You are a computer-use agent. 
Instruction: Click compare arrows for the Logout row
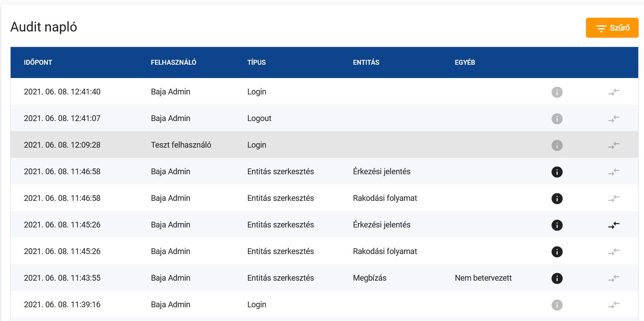[613, 119]
